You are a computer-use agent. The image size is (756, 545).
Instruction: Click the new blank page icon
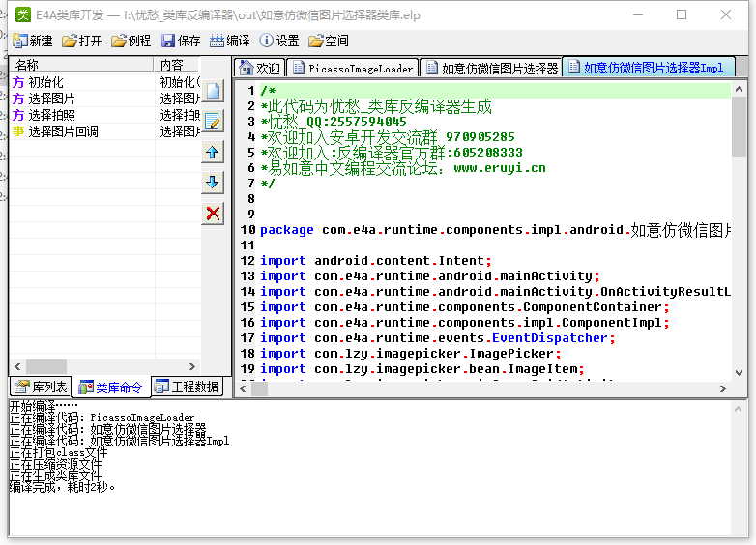[x=213, y=91]
